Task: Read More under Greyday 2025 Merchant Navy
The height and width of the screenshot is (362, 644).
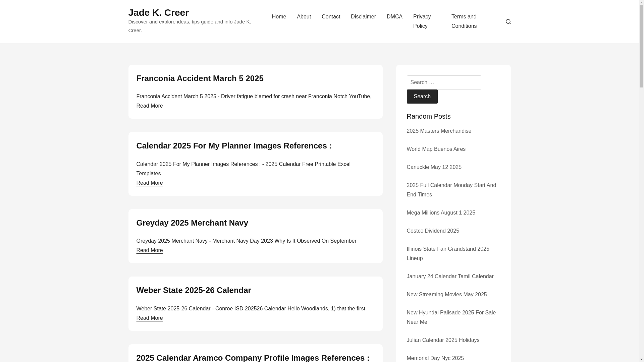Action: 149,250
